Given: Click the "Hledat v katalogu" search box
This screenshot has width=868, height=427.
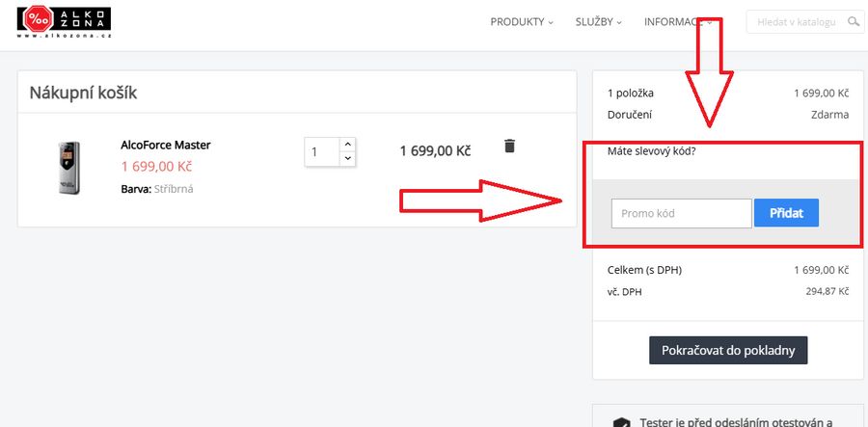Looking at the screenshot, I should [x=796, y=21].
